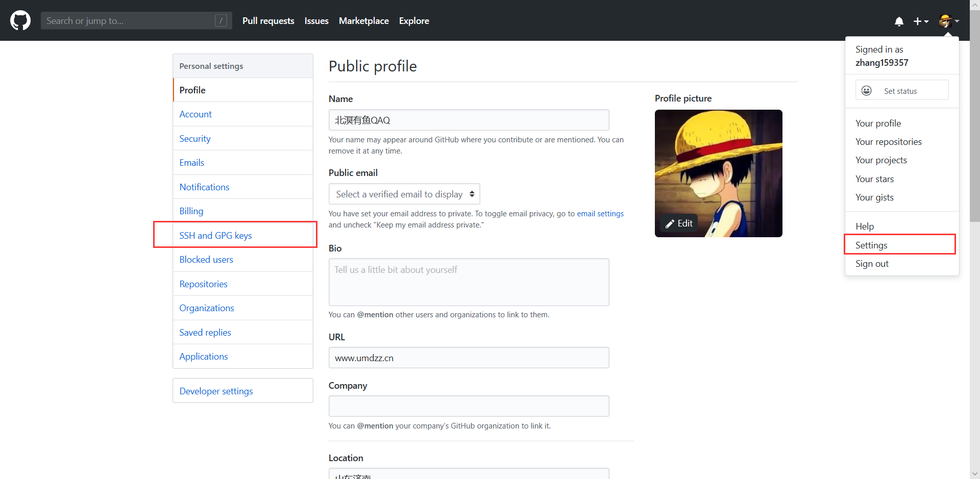
Task: Click the username zhang159357 text
Action: pos(881,63)
